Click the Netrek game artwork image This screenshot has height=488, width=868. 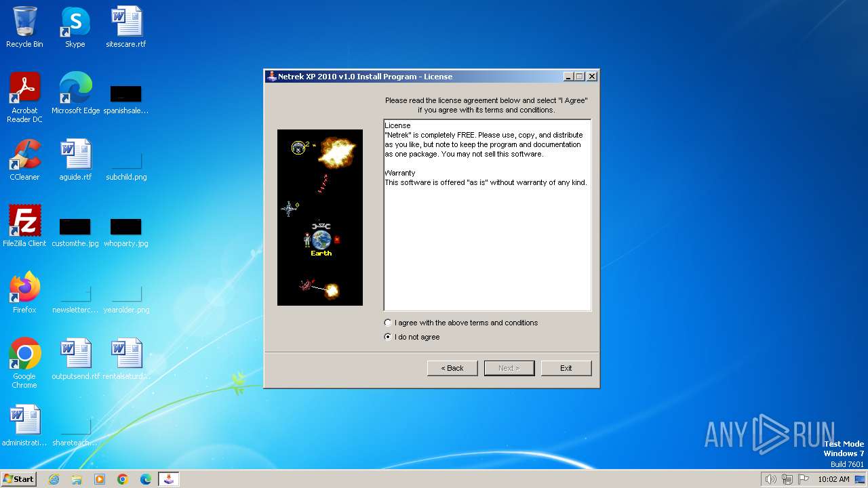pyautogui.click(x=320, y=218)
